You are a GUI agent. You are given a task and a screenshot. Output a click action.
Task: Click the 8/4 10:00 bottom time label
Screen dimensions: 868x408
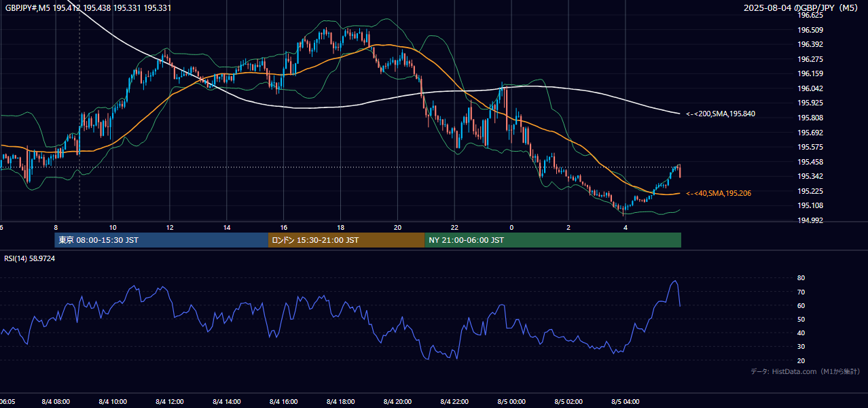pyautogui.click(x=113, y=402)
